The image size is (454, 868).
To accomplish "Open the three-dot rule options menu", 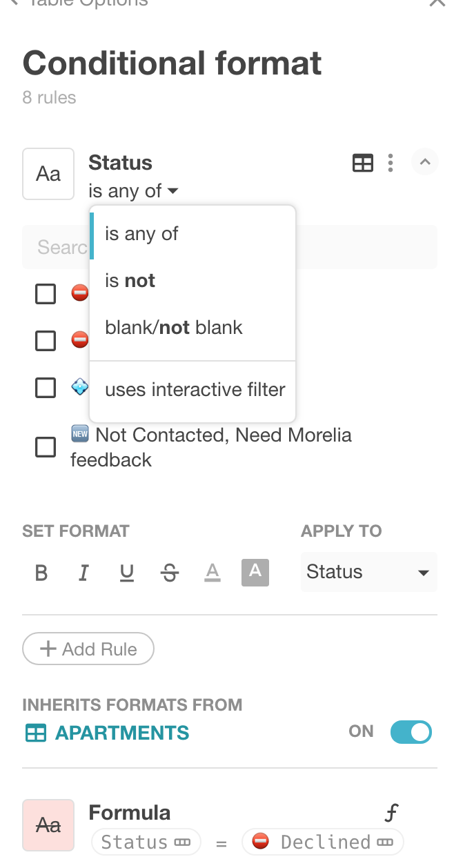I will [391, 163].
